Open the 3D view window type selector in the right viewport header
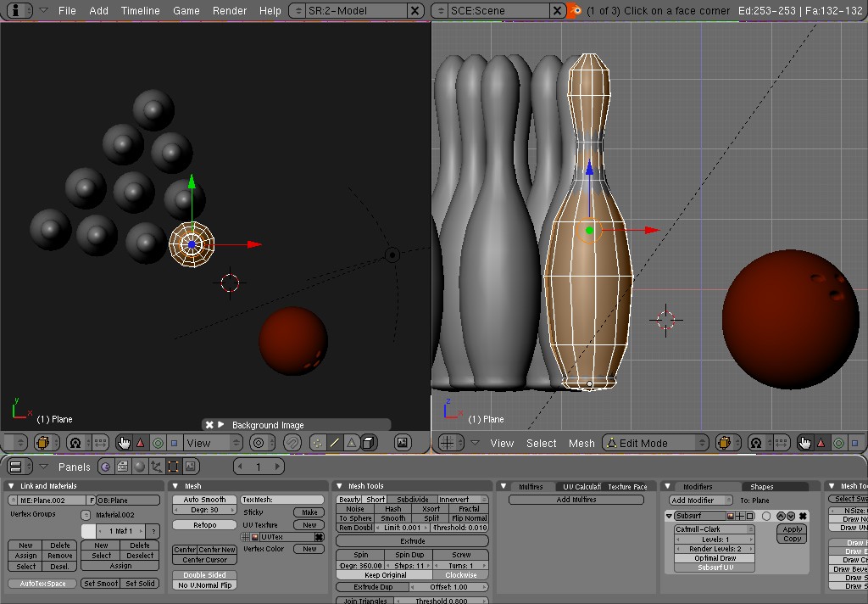 click(451, 443)
